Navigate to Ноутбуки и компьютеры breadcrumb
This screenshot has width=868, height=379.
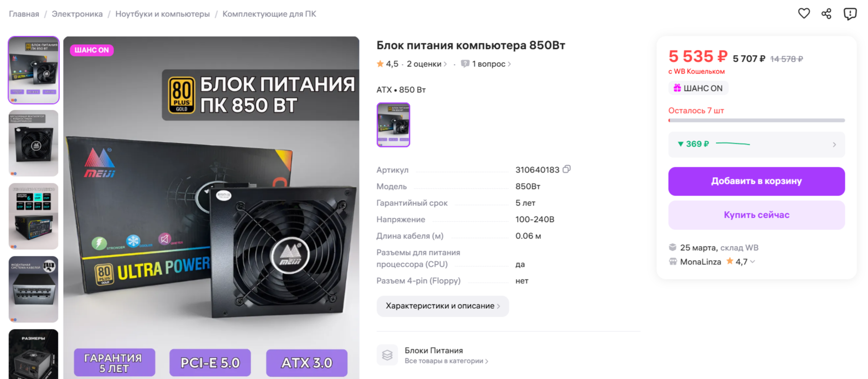pyautogui.click(x=163, y=14)
